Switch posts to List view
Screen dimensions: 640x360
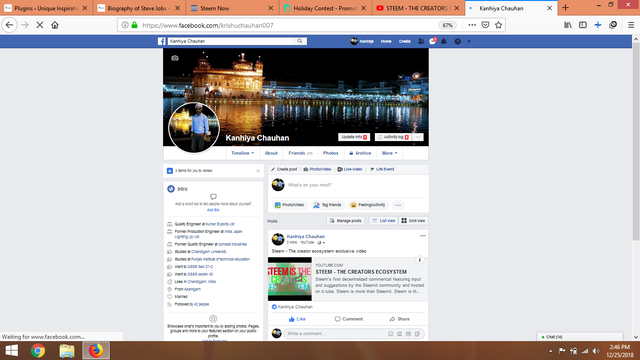(383, 221)
